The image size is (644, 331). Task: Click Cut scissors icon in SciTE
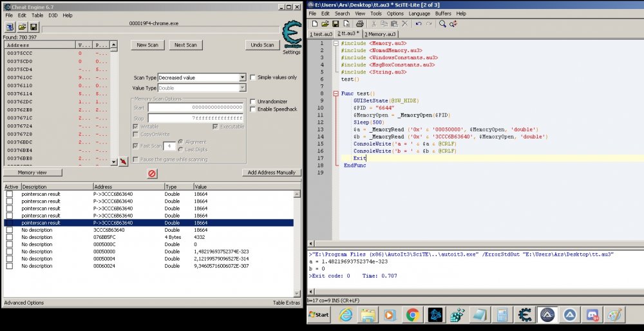point(374,24)
